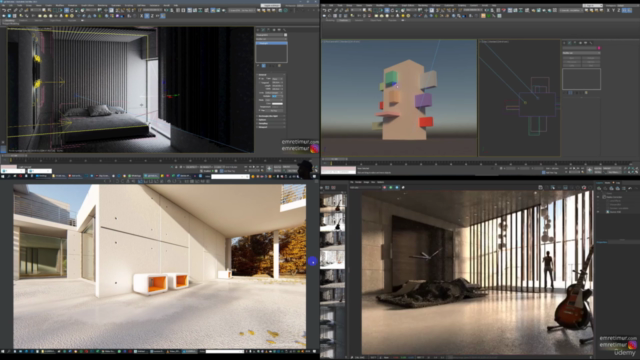Open Hierarchy tab of top-right command panel
640x360 pixels.
click(575, 43)
